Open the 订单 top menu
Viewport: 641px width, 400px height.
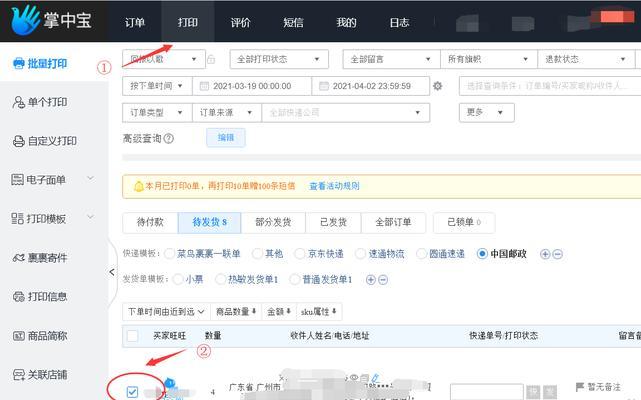pos(135,22)
